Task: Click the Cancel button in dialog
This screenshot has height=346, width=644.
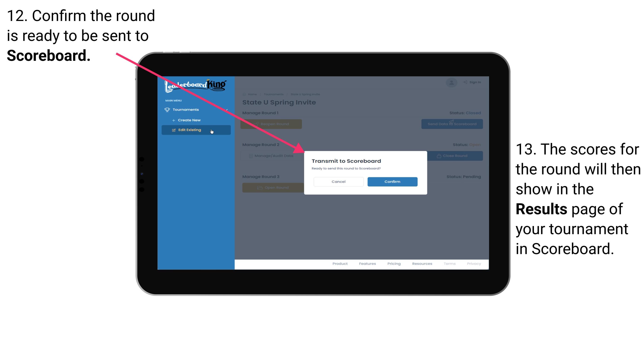Action: point(338,181)
